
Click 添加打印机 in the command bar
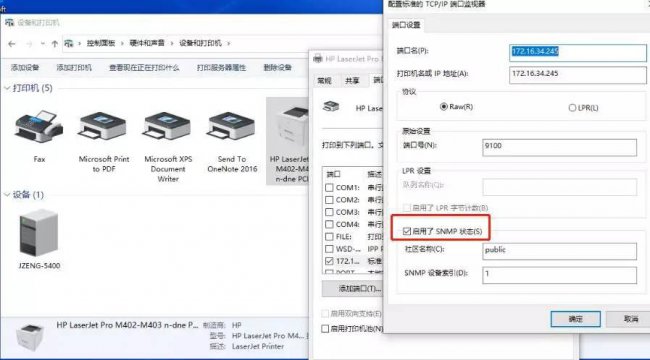click(74, 68)
